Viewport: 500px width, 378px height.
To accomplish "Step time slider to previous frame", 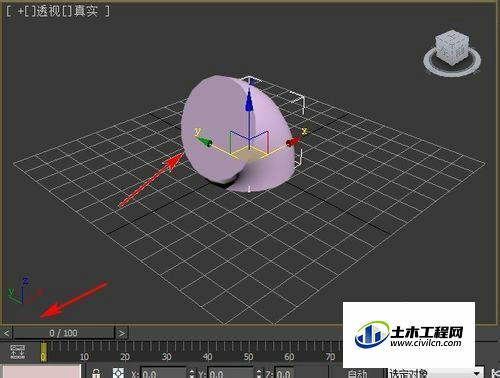I will pyautogui.click(x=6, y=333).
